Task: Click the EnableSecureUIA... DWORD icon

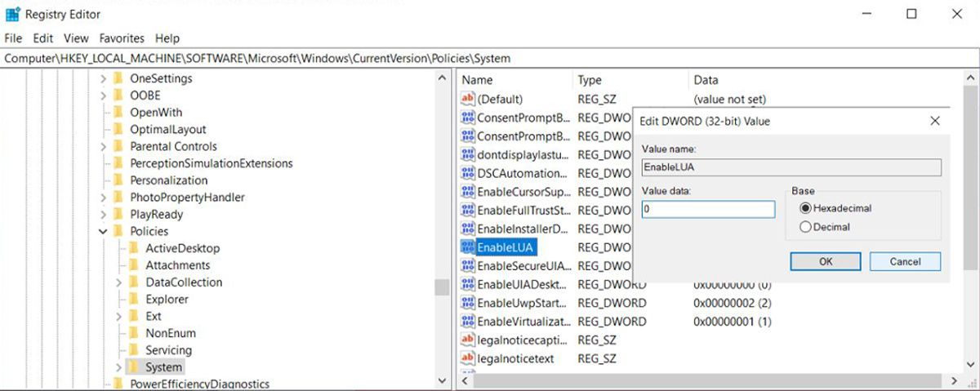Action: [x=468, y=265]
